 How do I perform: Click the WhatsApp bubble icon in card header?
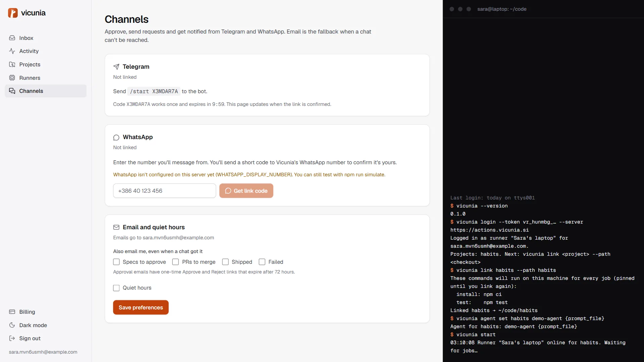(x=116, y=137)
